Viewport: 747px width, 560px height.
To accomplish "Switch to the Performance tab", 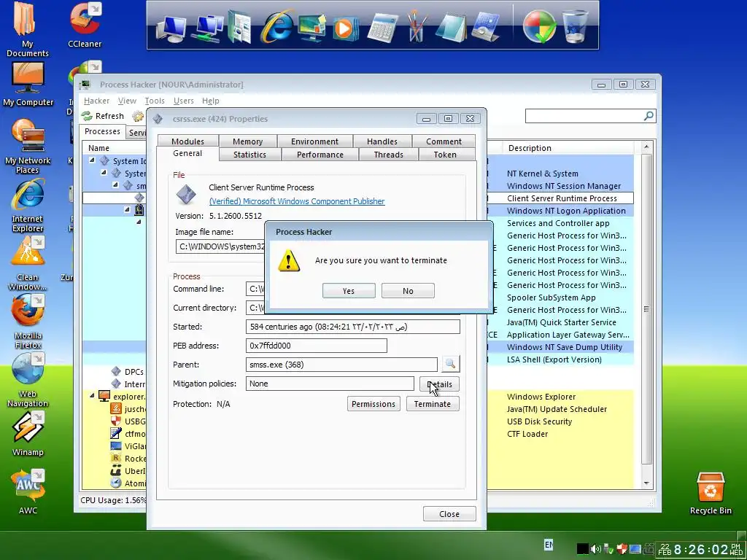I will pos(320,155).
